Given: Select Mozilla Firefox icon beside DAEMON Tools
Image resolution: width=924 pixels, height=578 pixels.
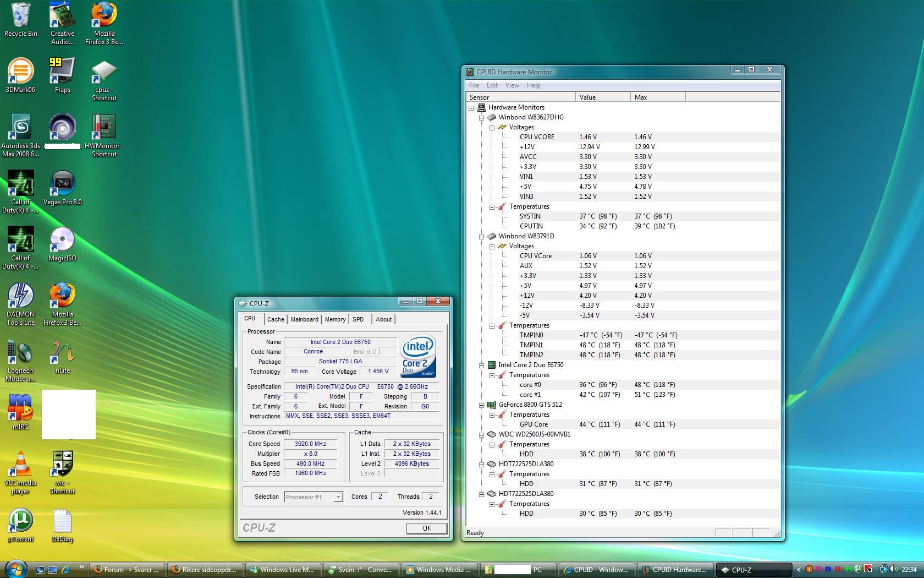Looking at the screenshot, I should tap(62, 304).
